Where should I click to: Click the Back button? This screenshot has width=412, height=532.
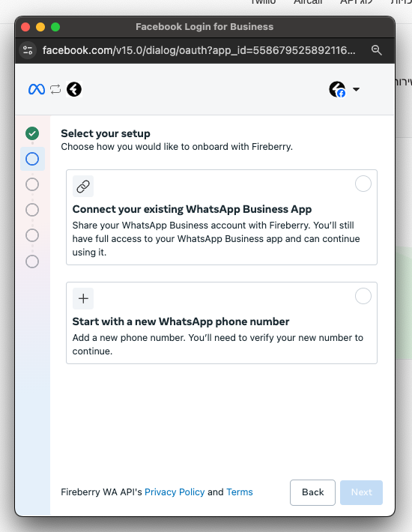(x=312, y=492)
